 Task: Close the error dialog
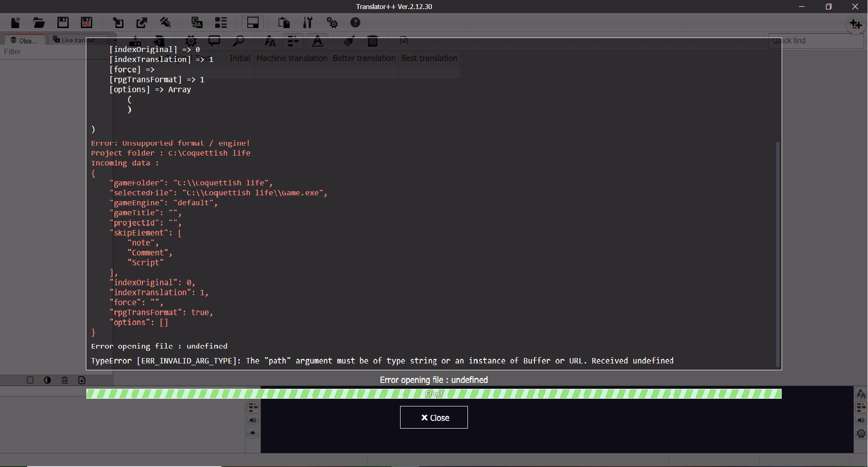[434, 417]
